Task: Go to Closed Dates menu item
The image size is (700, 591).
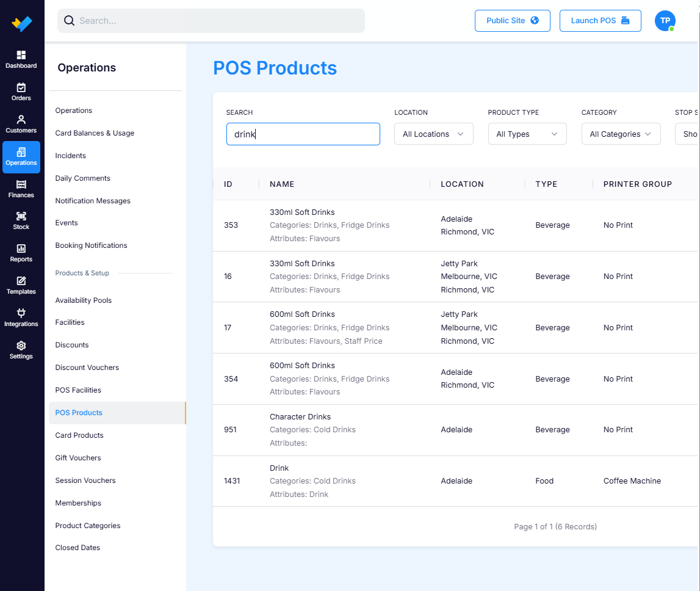Action: (x=78, y=548)
